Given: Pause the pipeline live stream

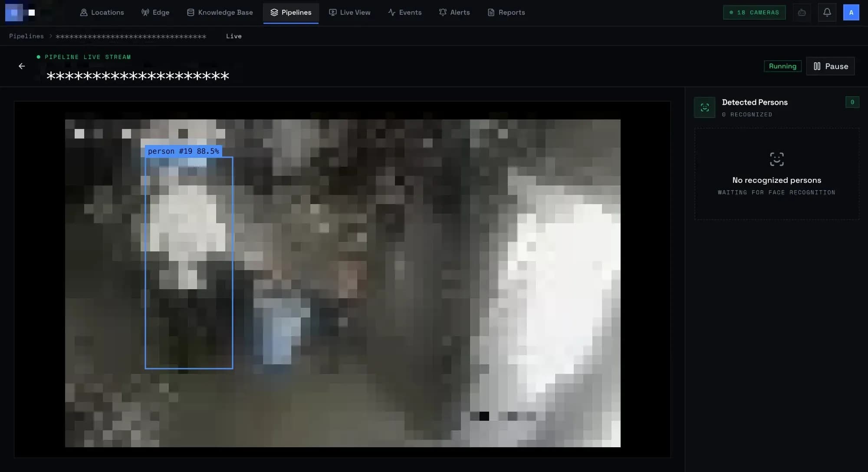Looking at the screenshot, I should pyautogui.click(x=830, y=66).
